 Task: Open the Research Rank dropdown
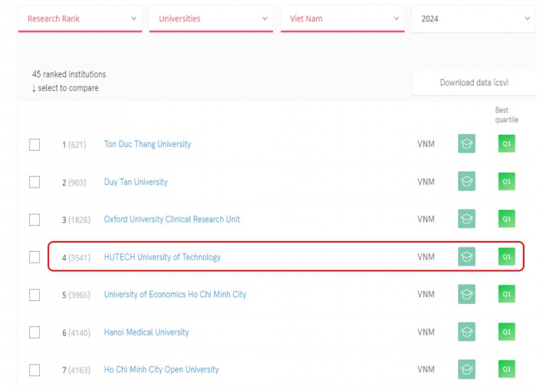80,19
